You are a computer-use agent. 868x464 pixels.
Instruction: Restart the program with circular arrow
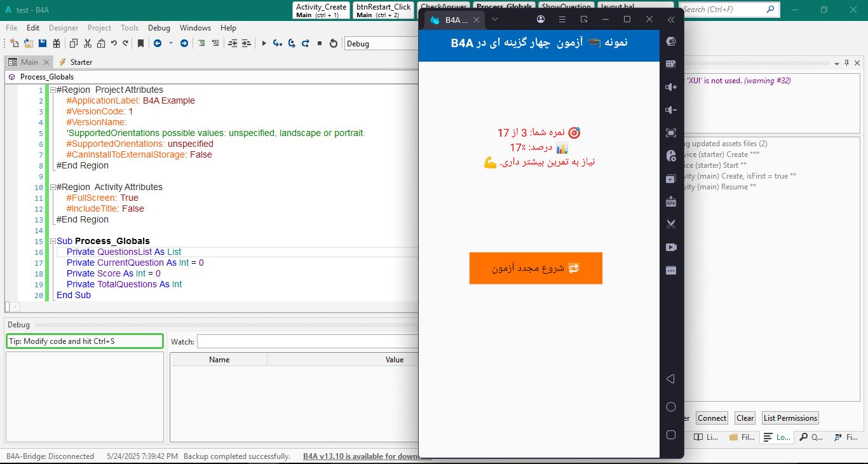click(333, 43)
